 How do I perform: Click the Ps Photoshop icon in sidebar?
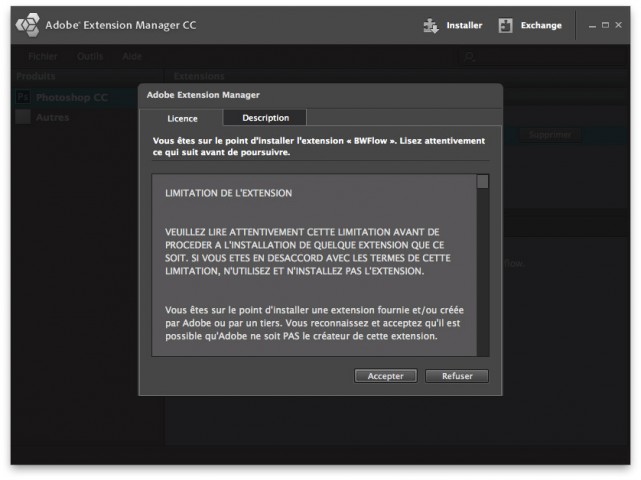click(23, 97)
